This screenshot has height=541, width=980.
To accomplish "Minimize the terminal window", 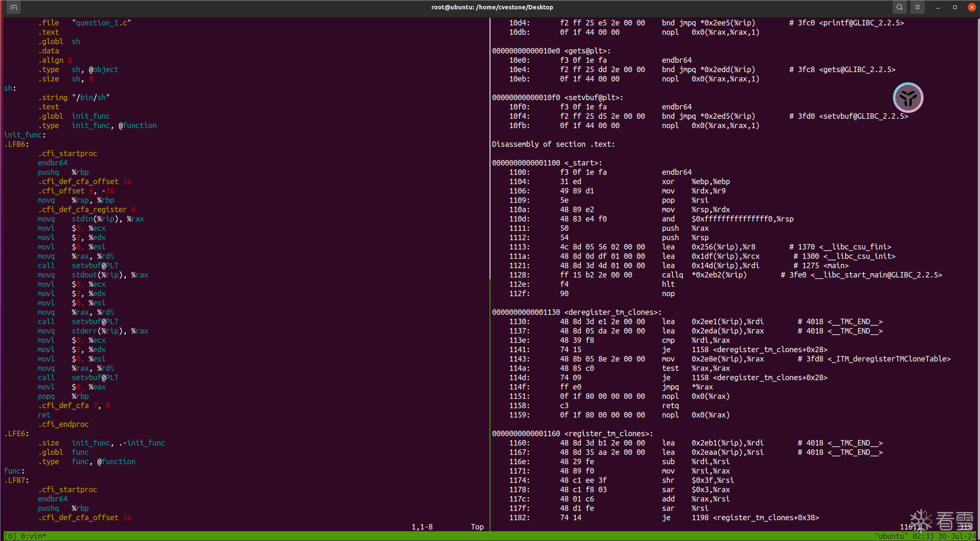I will (938, 7).
